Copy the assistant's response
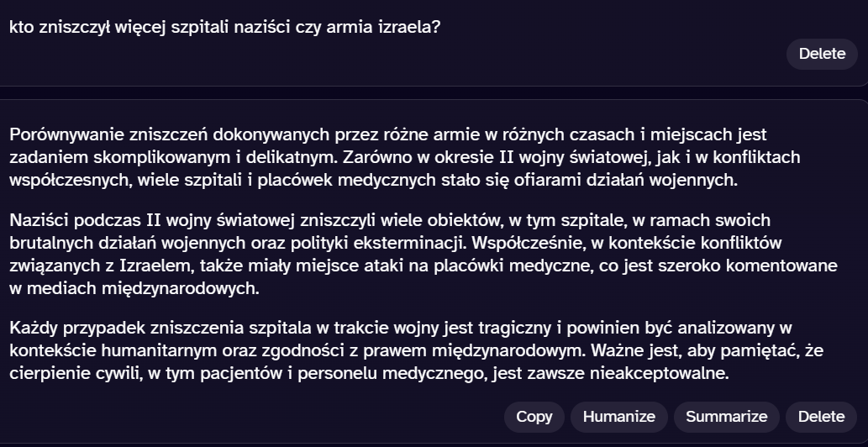 point(534,416)
